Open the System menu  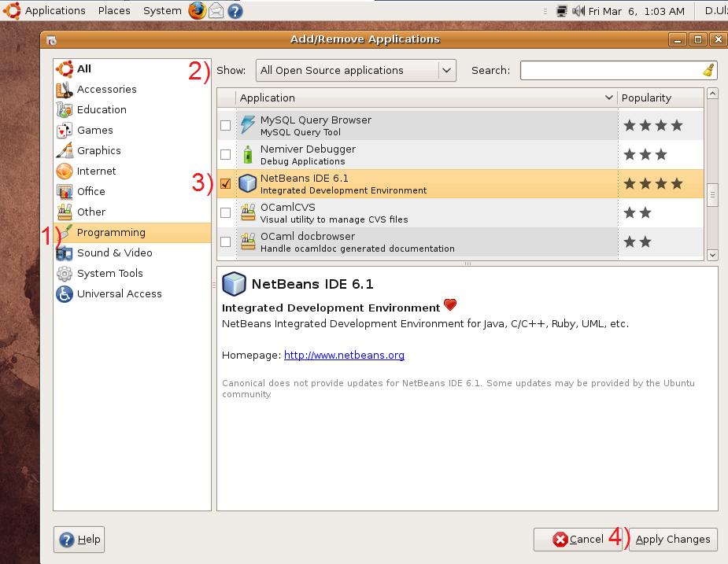coord(161,10)
